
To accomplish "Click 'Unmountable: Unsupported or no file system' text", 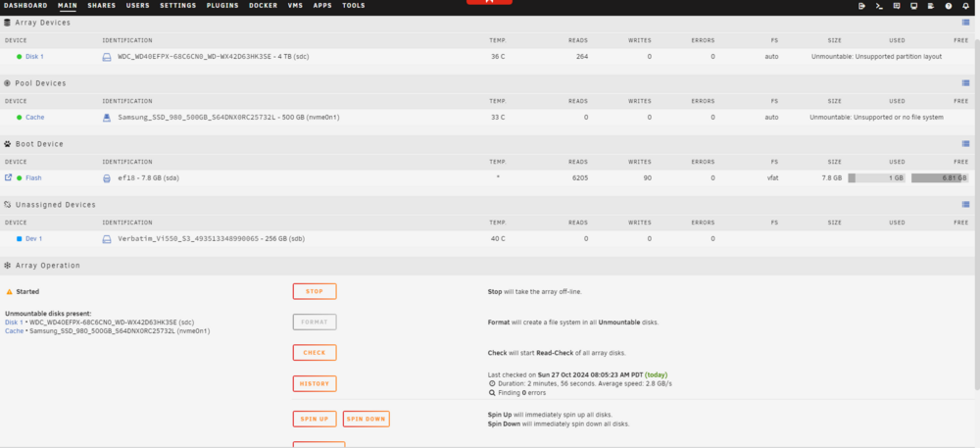I will click(x=876, y=118).
